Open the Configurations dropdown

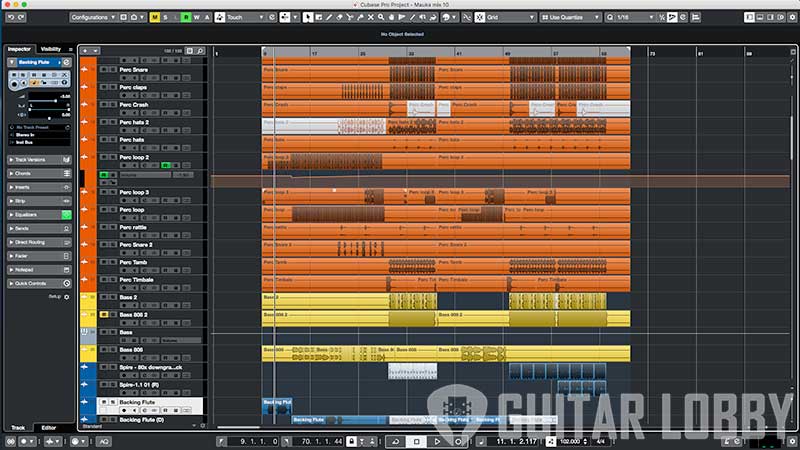pos(93,17)
